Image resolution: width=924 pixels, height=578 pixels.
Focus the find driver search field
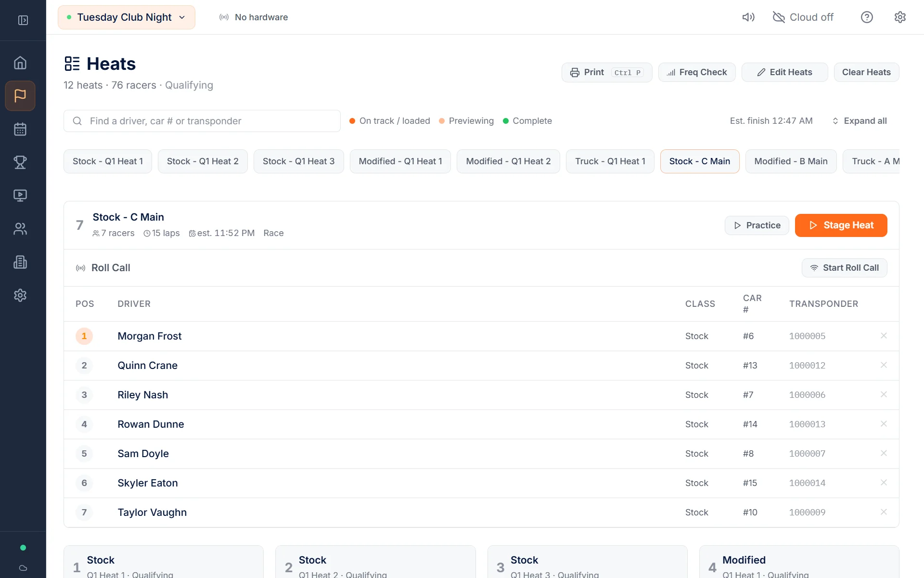[x=202, y=121]
